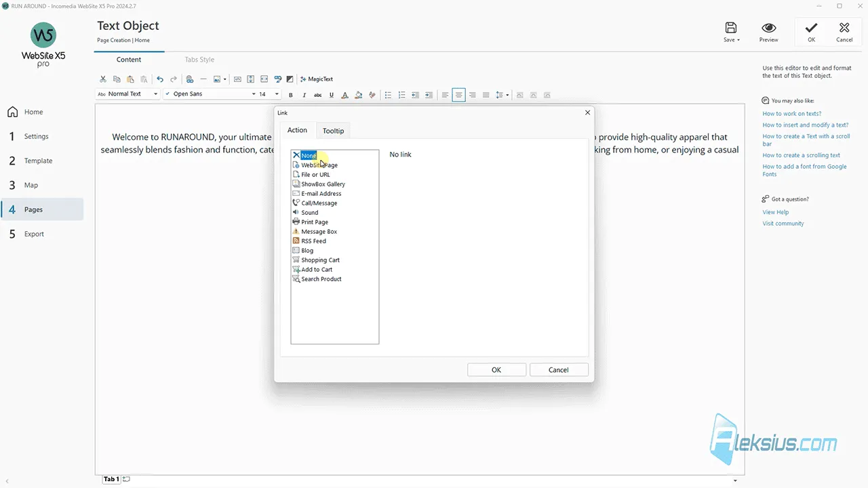Close the Link dialog with X
The image size is (868, 488).
pyautogui.click(x=588, y=113)
